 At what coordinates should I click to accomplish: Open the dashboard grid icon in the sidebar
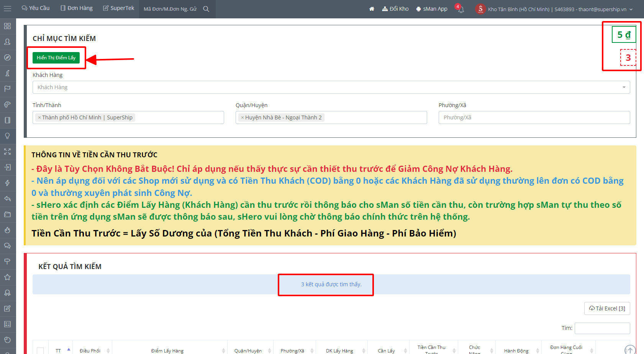7,26
